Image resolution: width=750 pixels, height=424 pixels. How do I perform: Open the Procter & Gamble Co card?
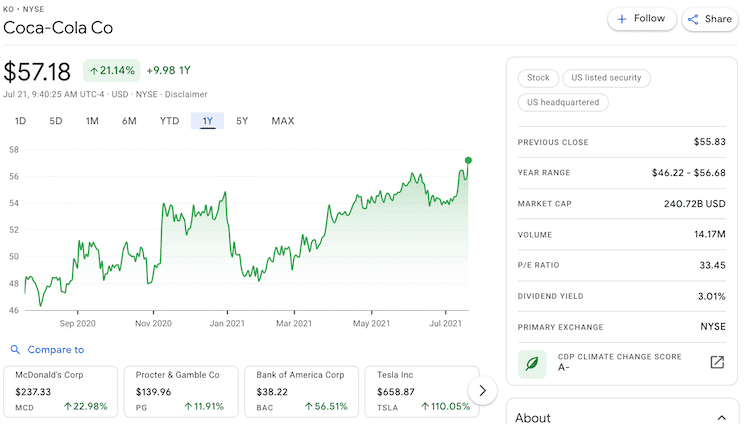pyautogui.click(x=181, y=391)
